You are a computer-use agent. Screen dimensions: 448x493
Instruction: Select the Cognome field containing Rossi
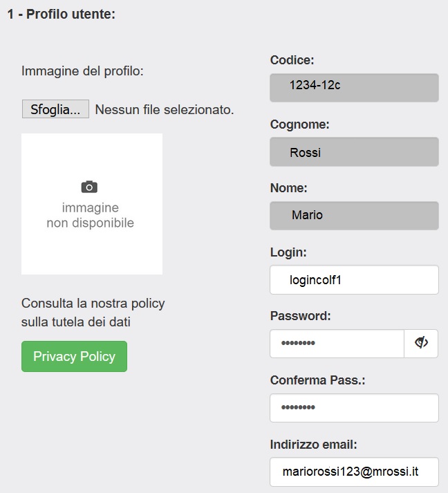click(x=354, y=152)
